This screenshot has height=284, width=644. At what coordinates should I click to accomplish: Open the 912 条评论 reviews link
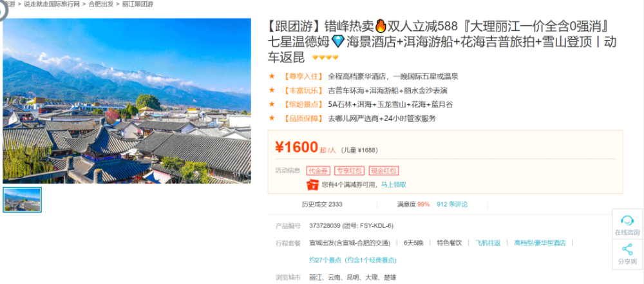[x=452, y=204]
